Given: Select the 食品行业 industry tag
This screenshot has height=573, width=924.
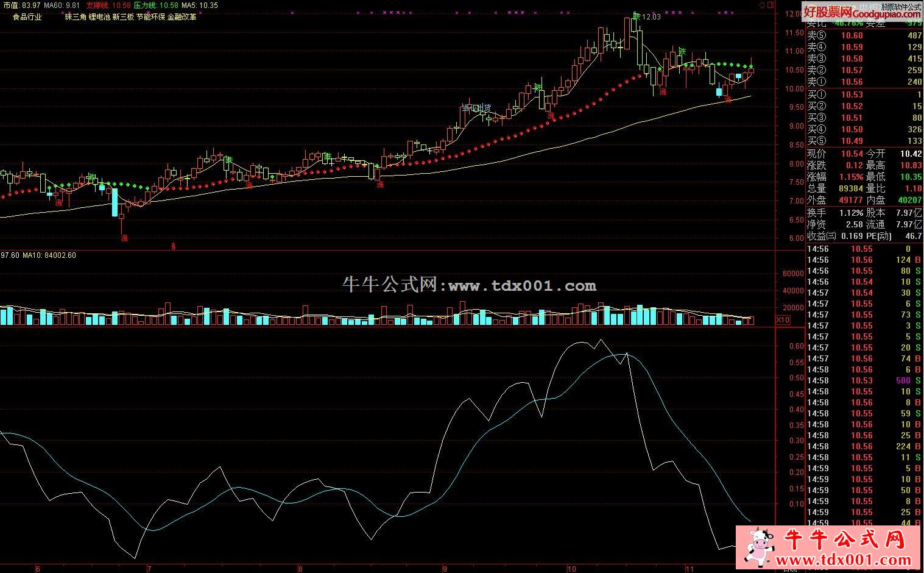Looking at the screenshot, I should pyautogui.click(x=27, y=17).
